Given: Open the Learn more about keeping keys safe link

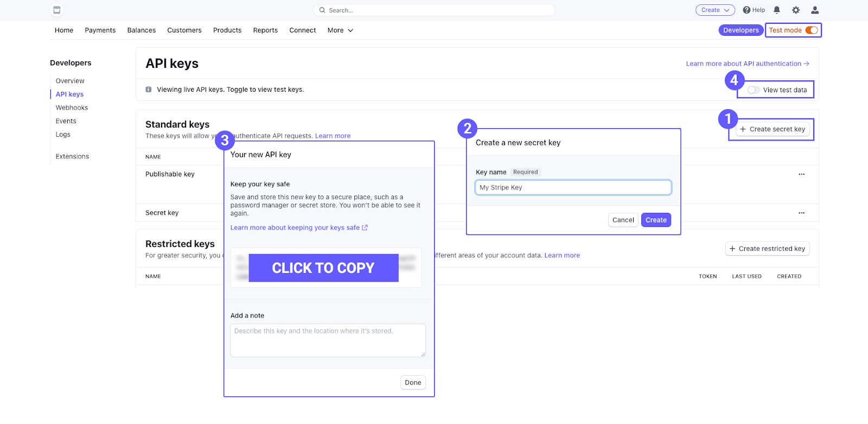Looking at the screenshot, I should pos(299,227).
